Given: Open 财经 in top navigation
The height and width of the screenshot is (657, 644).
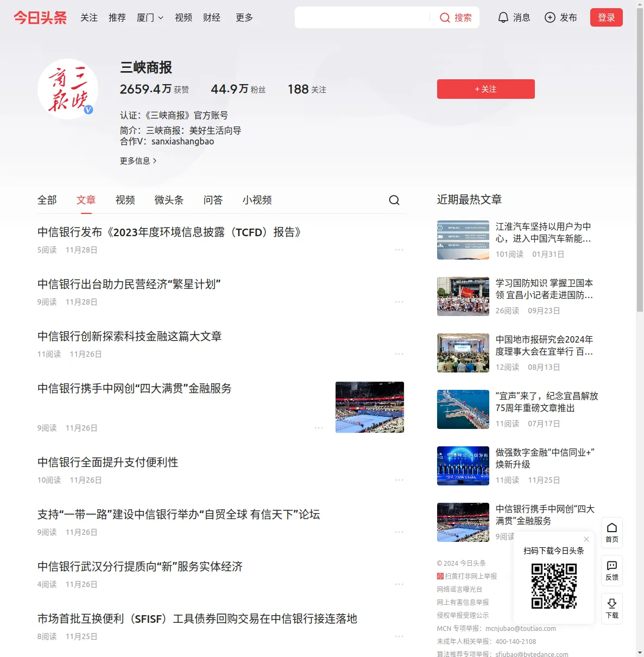Looking at the screenshot, I should tap(212, 17).
